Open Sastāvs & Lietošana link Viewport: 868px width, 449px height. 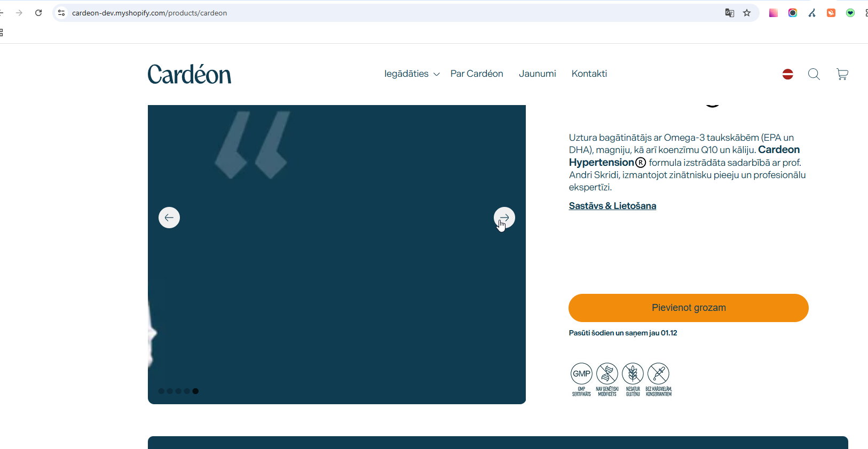coord(612,206)
